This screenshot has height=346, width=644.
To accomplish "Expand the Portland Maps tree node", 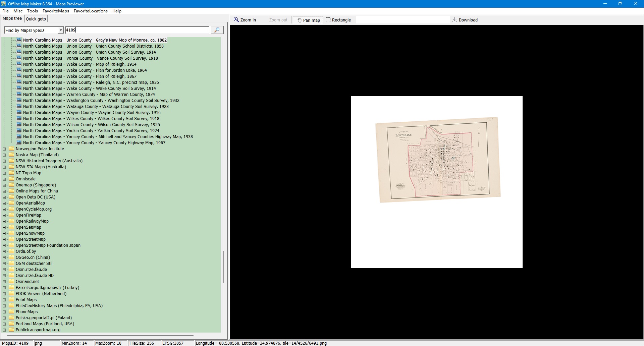I will (x=4, y=324).
